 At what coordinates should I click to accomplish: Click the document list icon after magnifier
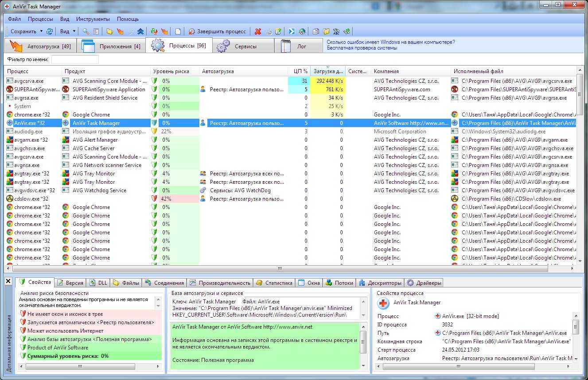(x=96, y=31)
